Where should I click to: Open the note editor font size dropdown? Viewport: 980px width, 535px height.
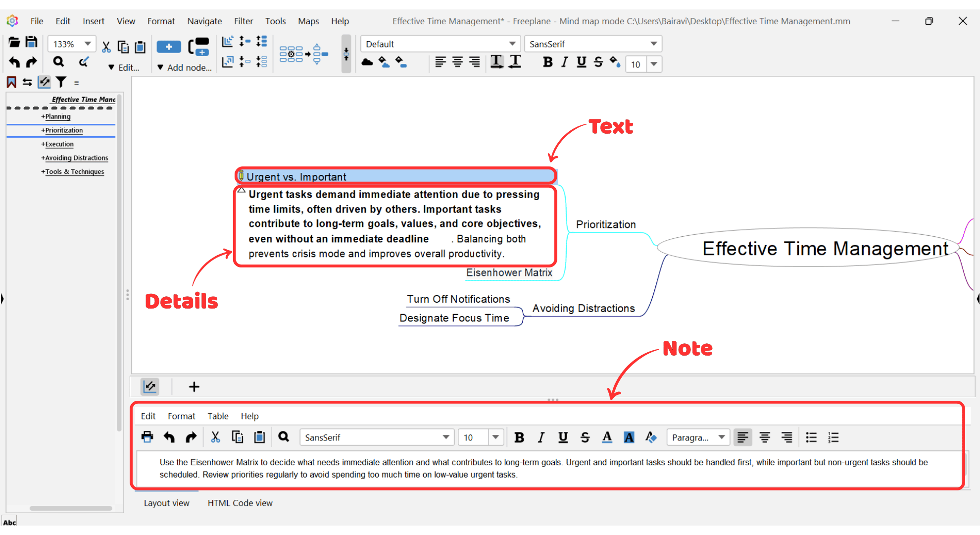click(x=495, y=437)
